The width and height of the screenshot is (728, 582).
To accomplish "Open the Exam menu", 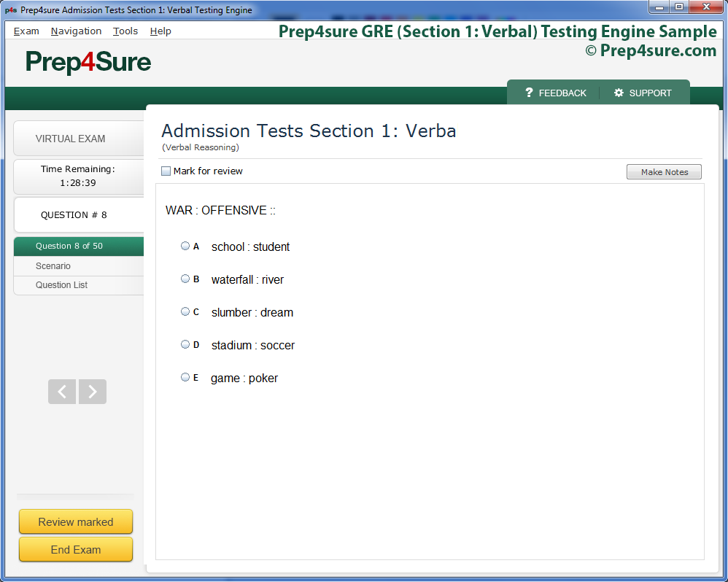I will click(x=26, y=31).
